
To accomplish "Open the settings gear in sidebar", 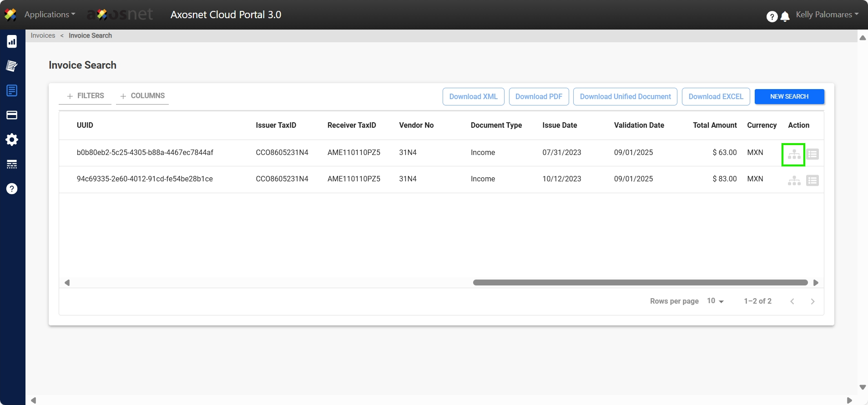I will (12, 140).
